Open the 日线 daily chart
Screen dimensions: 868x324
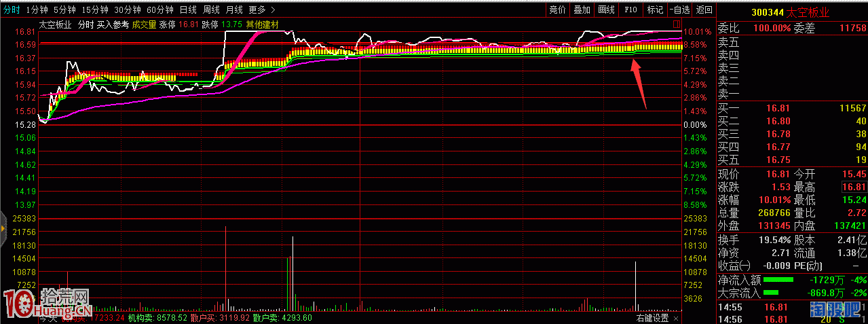tap(189, 10)
